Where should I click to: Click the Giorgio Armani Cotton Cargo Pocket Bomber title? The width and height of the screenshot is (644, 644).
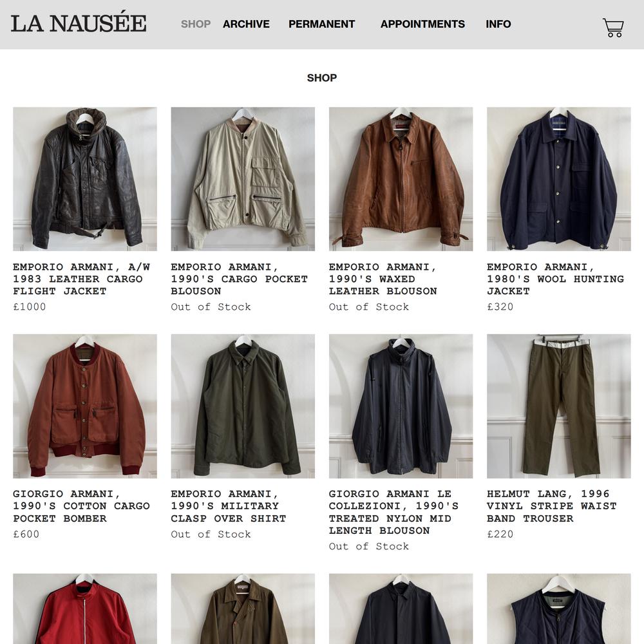(x=81, y=506)
